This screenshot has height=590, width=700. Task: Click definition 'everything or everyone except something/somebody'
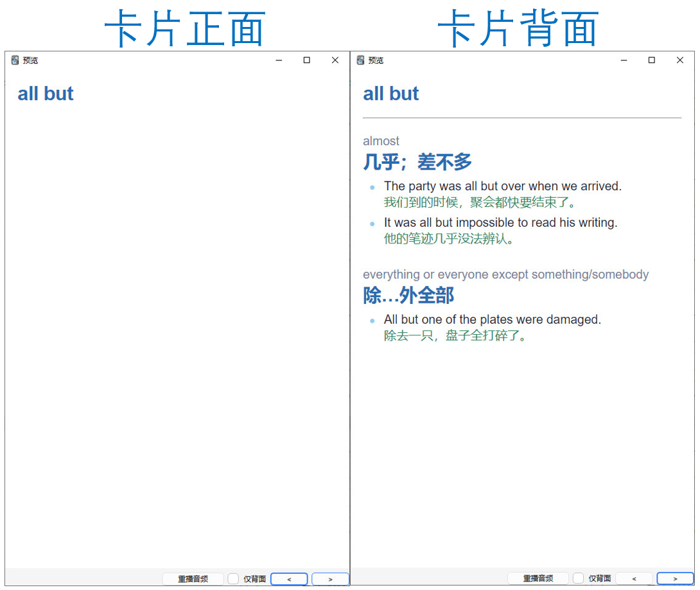point(506,274)
